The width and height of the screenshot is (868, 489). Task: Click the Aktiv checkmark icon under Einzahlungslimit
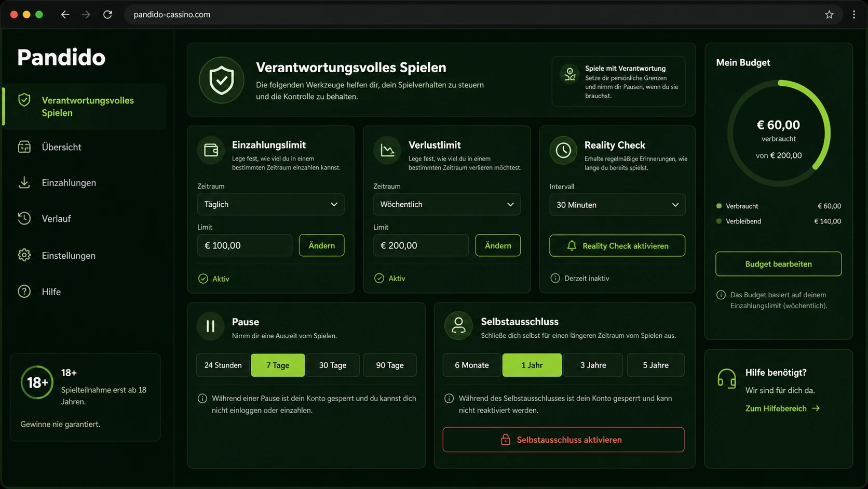[x=203, y=279]
